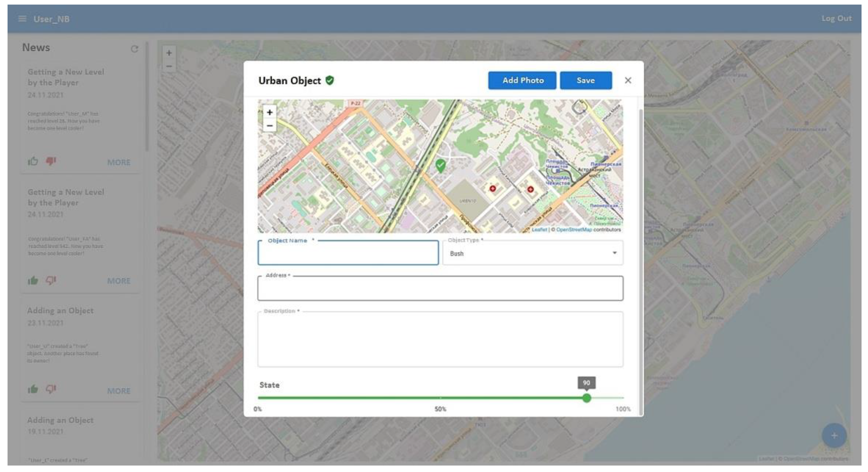Zoom in on the background main map
The width and height of the screenshot is (868, 472).
169,53
